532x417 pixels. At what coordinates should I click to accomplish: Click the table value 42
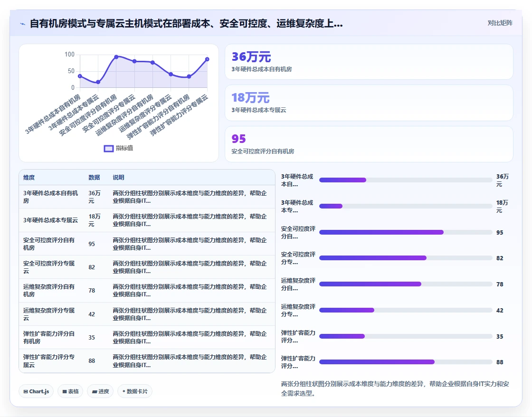[92, 314]
